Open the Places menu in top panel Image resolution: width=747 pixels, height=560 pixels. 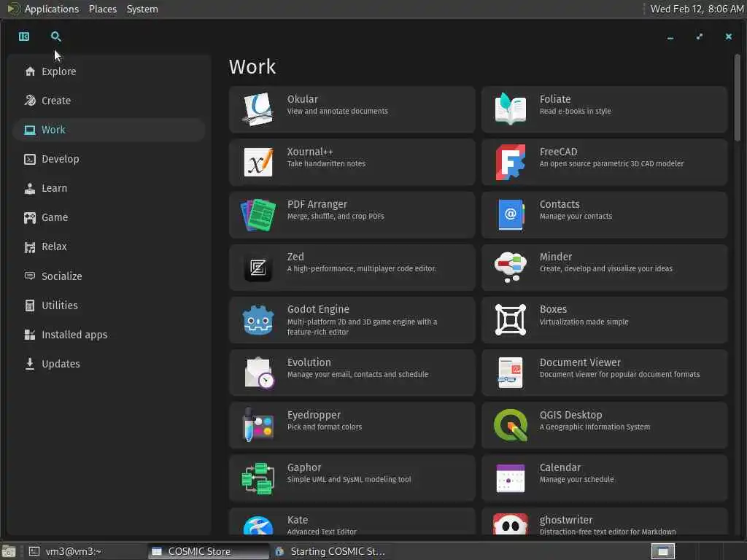click(102, 9)
